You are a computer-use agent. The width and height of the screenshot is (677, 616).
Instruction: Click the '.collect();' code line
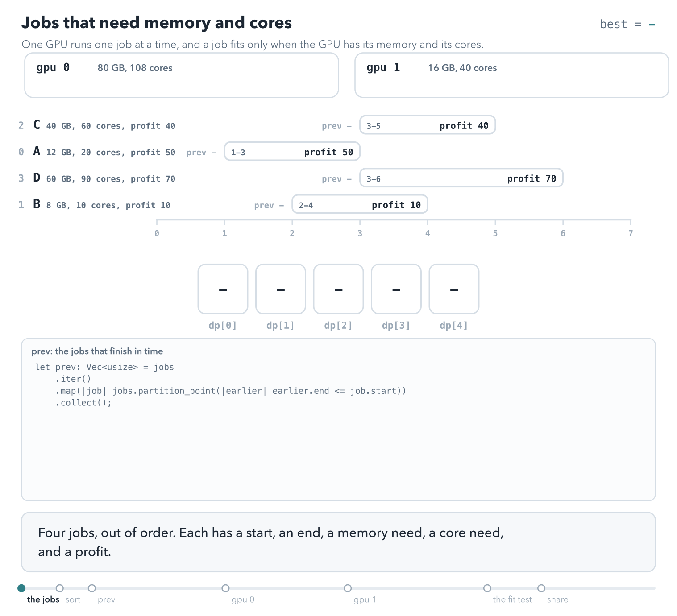[x=83, y=403]
